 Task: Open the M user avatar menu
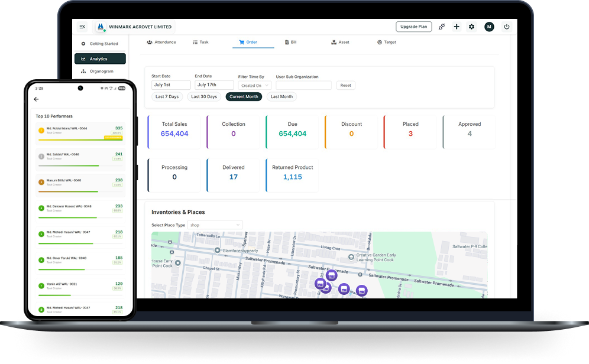(489, 27)
